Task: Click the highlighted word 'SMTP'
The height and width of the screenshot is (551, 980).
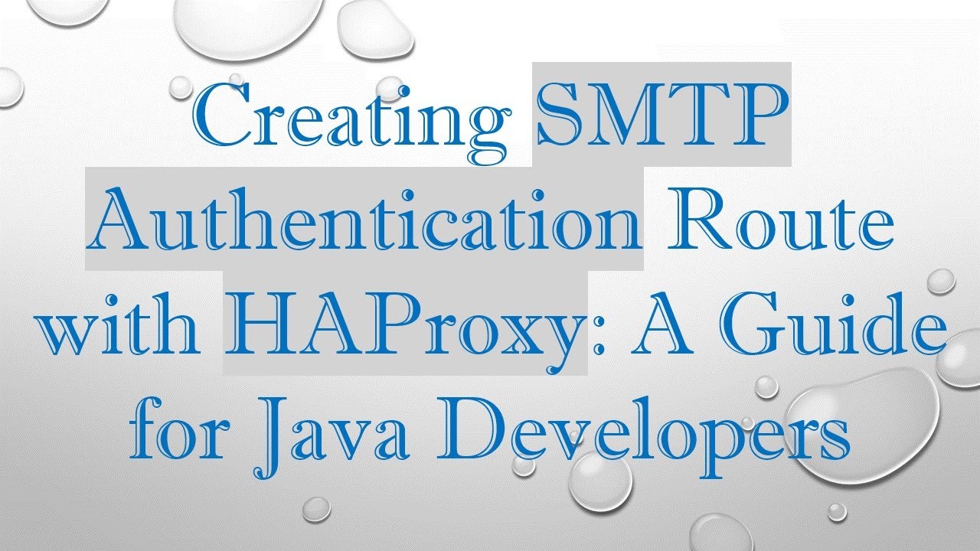Action: coord(662,115)
